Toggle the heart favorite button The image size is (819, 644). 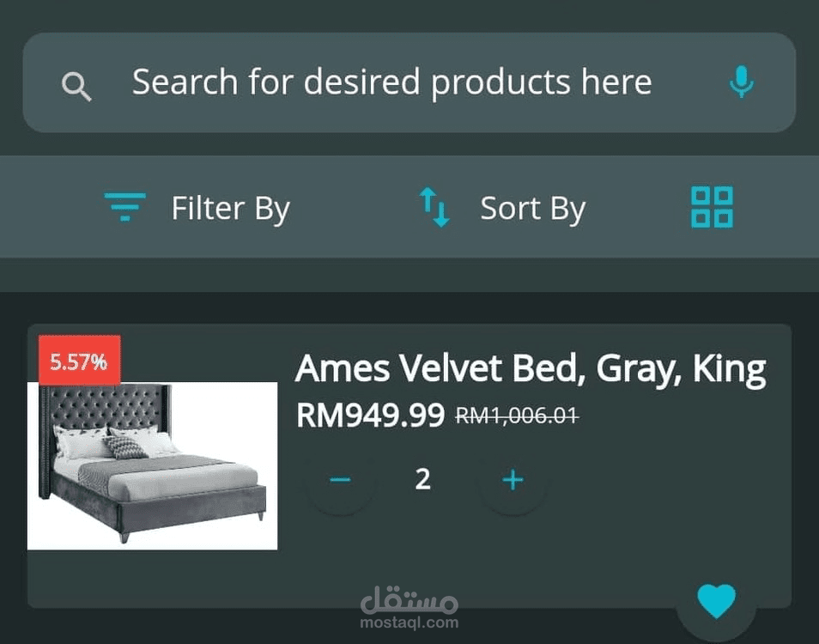(x=716, y=601)
